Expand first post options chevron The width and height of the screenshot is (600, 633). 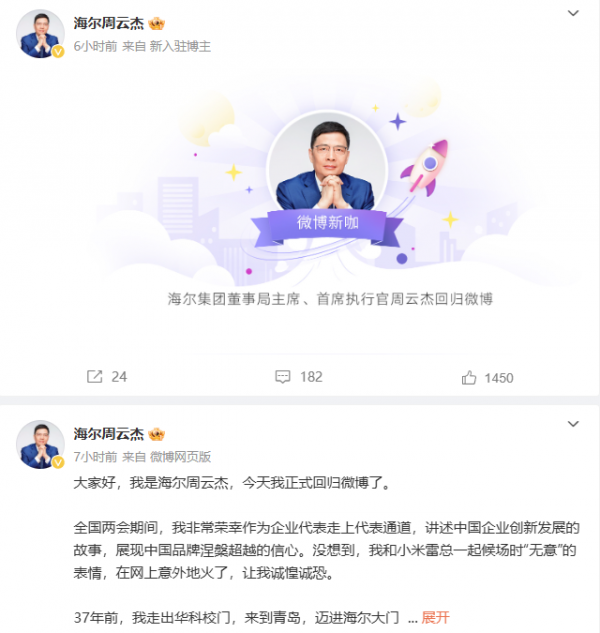(573, 13)
